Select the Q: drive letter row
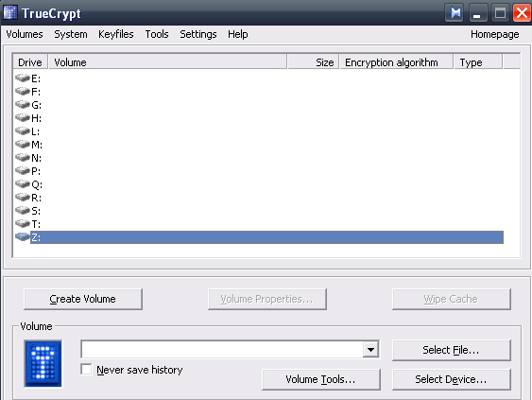 (x=259, y=184)
